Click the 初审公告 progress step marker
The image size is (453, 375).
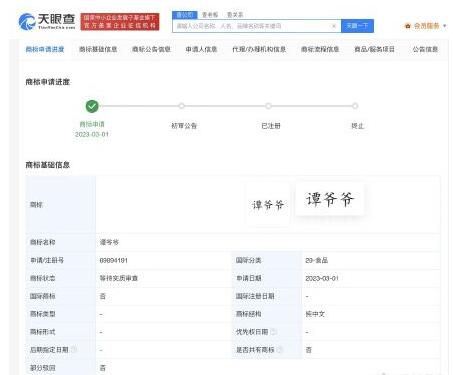tap(181, 106)
